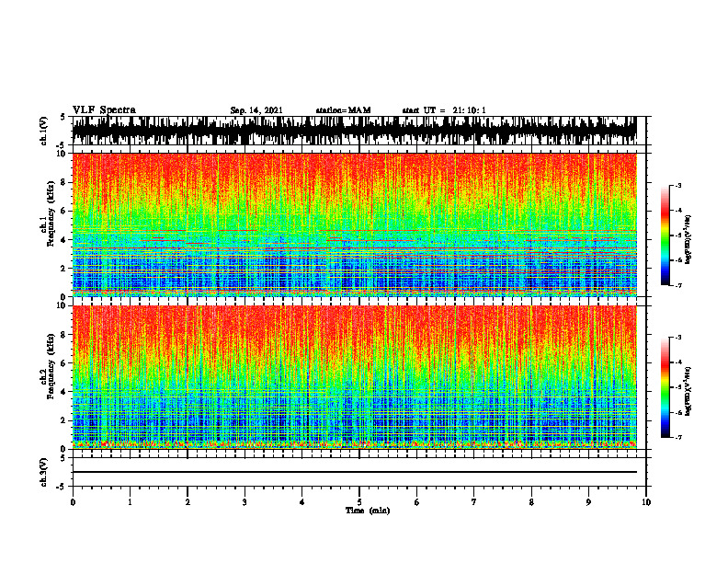Click the 'ch.3(V)' axis label
Viewport: 728px width, 563px height.
tap(44, 472)
